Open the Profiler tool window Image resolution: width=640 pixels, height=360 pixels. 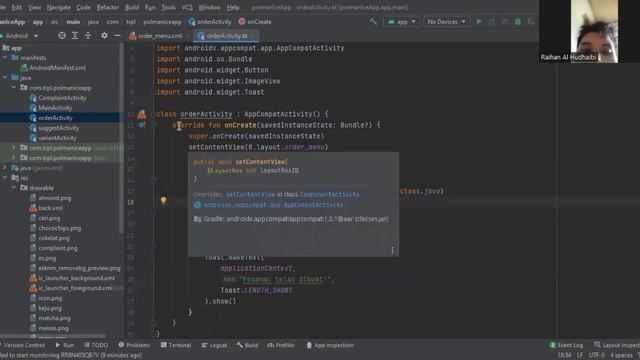[281, 345]
